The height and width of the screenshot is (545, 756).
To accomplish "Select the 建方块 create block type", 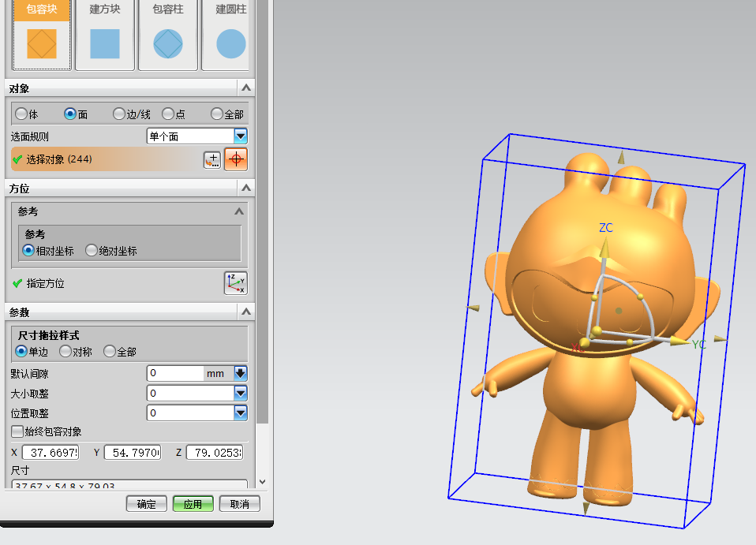I will pyautogui.click(x=105, y=35).
